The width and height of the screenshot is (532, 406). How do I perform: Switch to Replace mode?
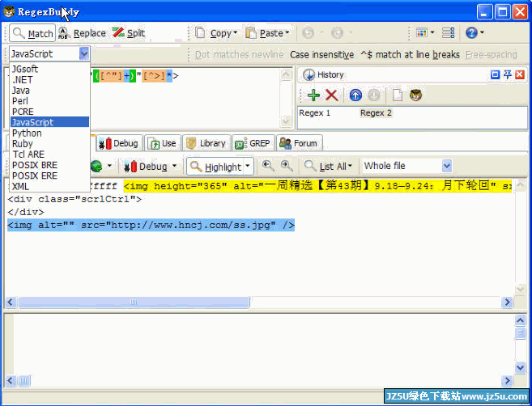(x=82, y=33)
